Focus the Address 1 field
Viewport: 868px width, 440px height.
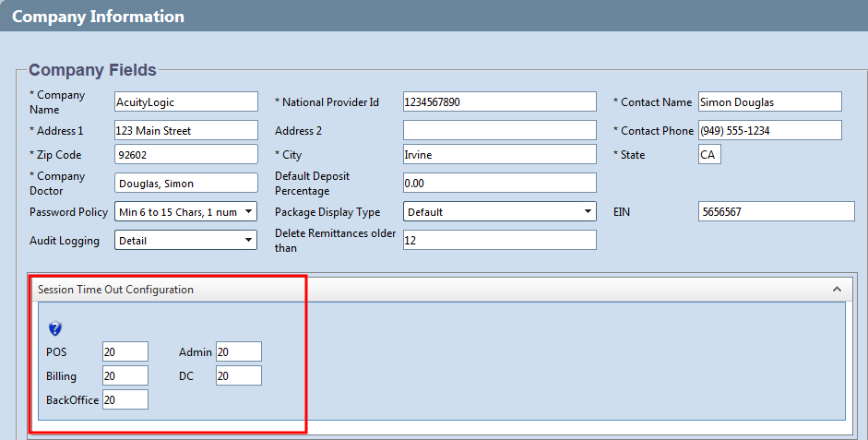185,131
